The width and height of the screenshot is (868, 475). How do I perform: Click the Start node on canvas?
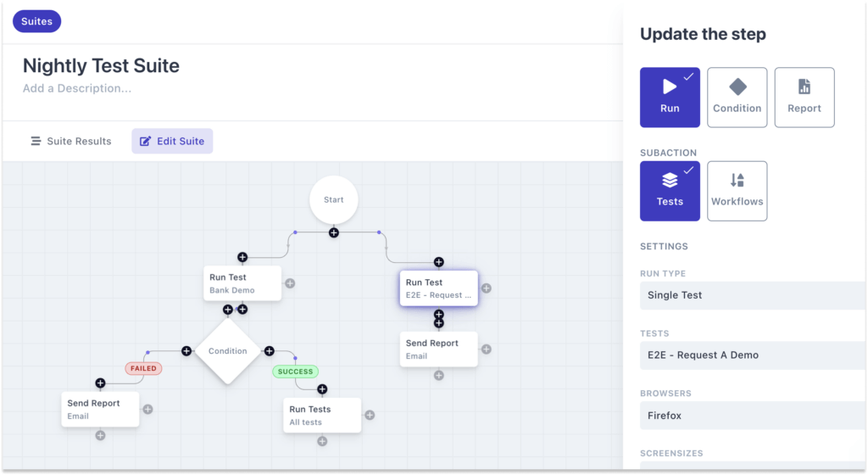[x=333, y=200]
